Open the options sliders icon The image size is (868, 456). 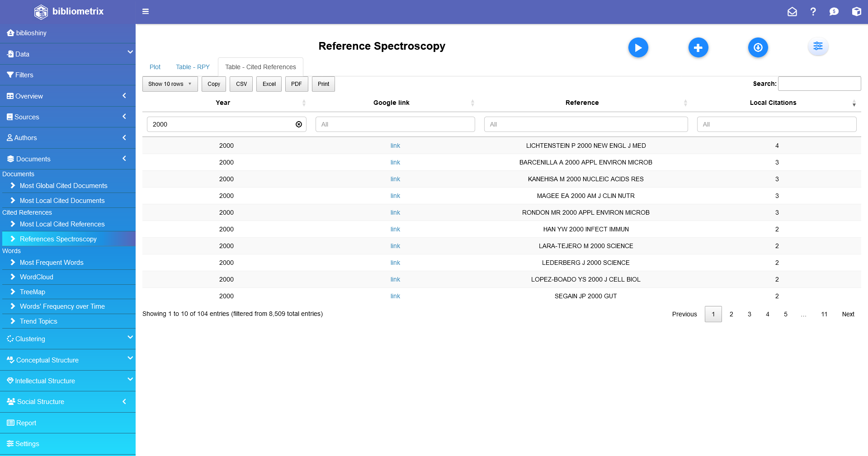[x=818, y=46]
